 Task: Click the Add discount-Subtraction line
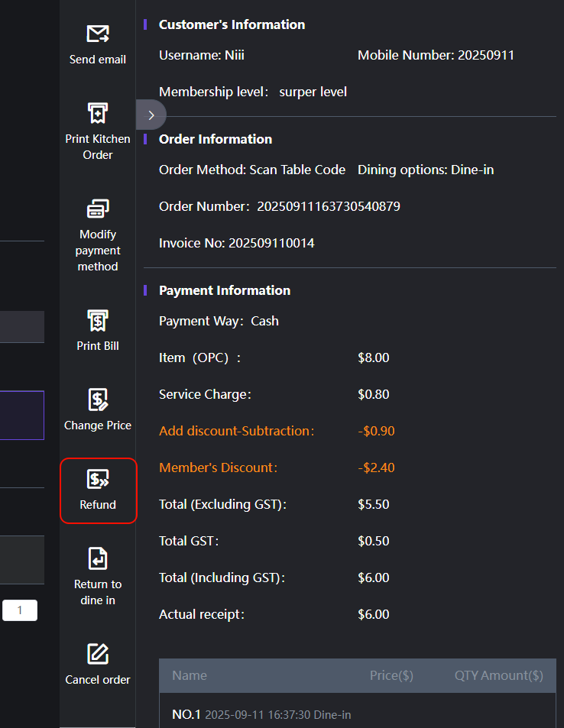tap(237, 431)
